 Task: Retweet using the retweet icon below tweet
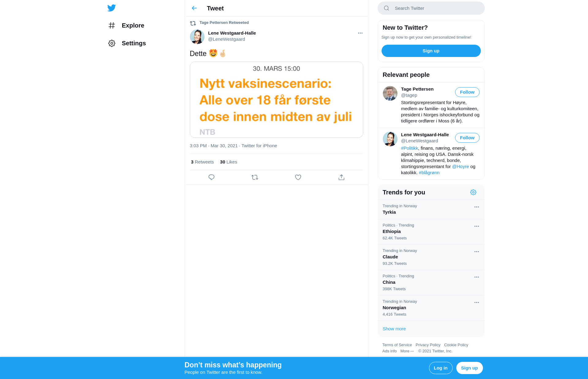[x=255, y=177]
